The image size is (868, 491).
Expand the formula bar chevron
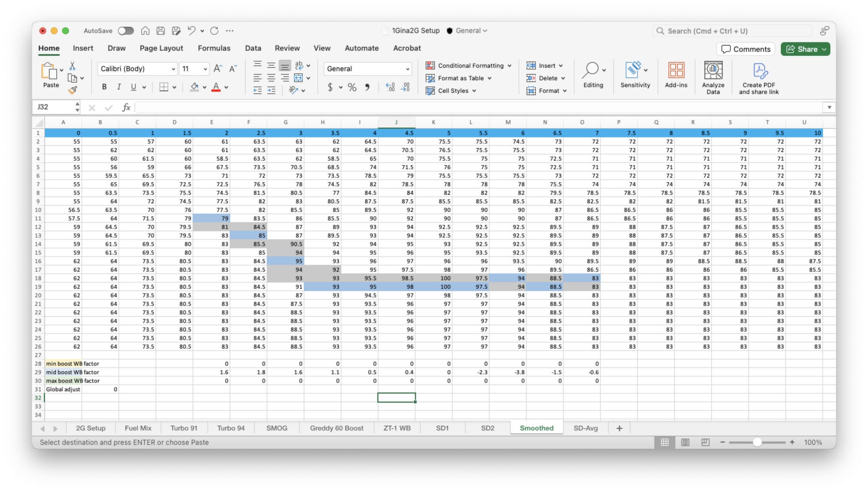829,107
